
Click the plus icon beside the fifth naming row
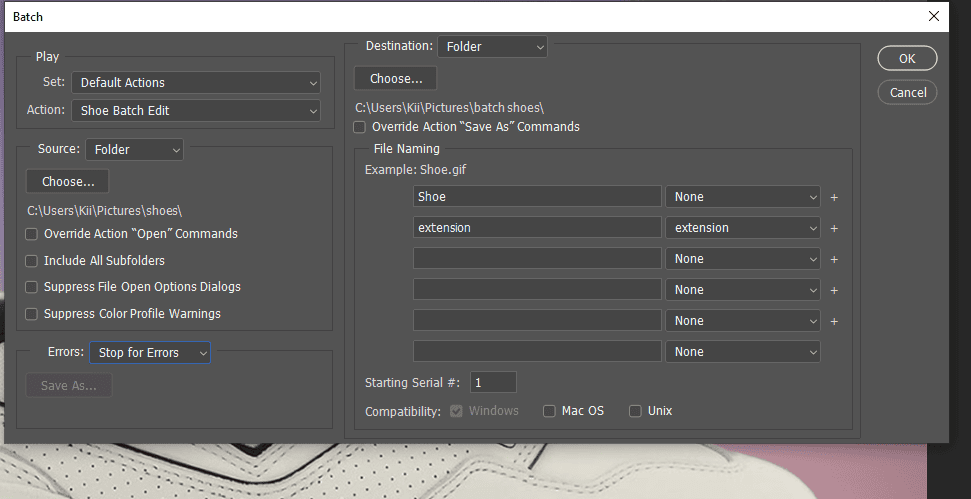coord(834,321)
